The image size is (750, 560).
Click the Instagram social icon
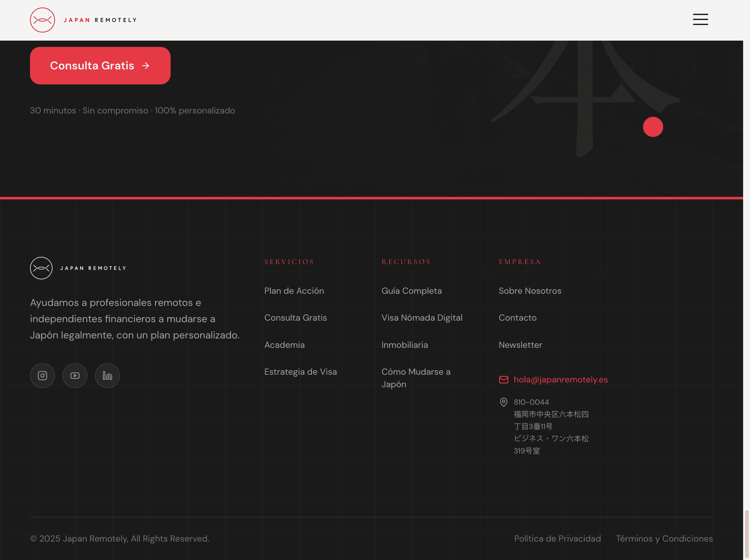click(x=42, y=376)
